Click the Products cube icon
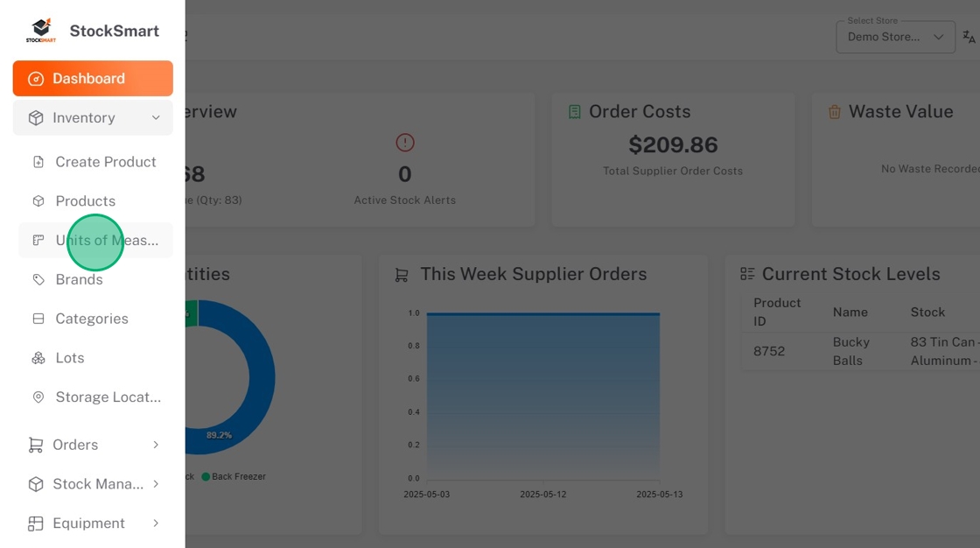 tap(38, 200)
